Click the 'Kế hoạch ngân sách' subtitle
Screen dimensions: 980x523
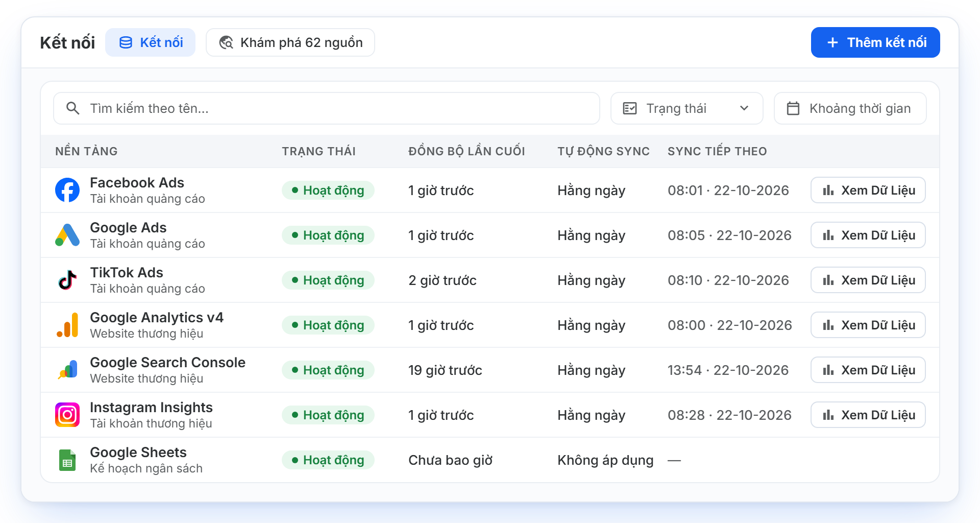(x=146, y=468)
